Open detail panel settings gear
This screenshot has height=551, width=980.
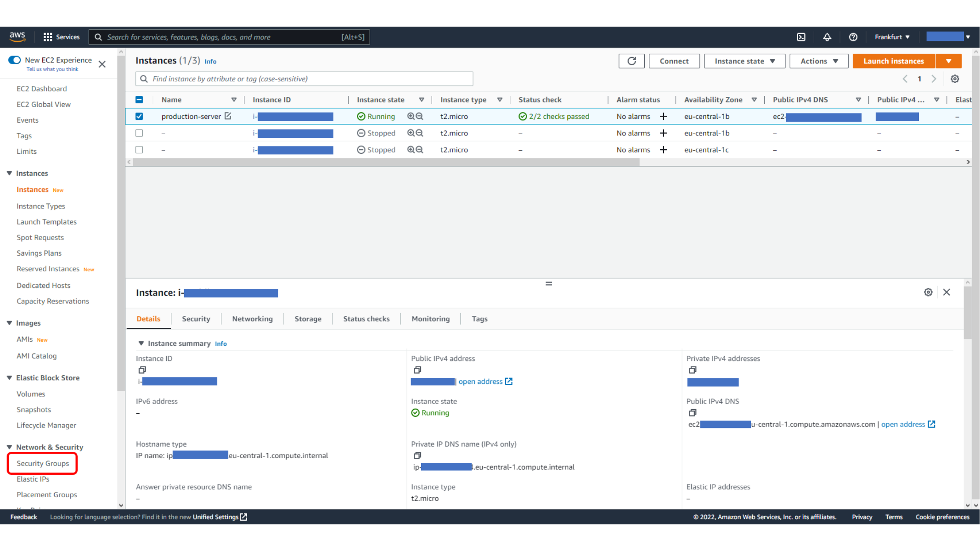tap(928, 292)
